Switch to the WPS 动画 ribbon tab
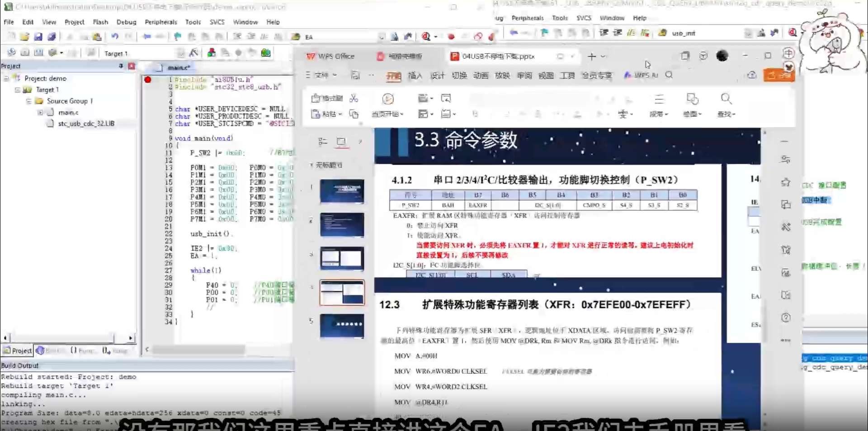 click(481, 76)
